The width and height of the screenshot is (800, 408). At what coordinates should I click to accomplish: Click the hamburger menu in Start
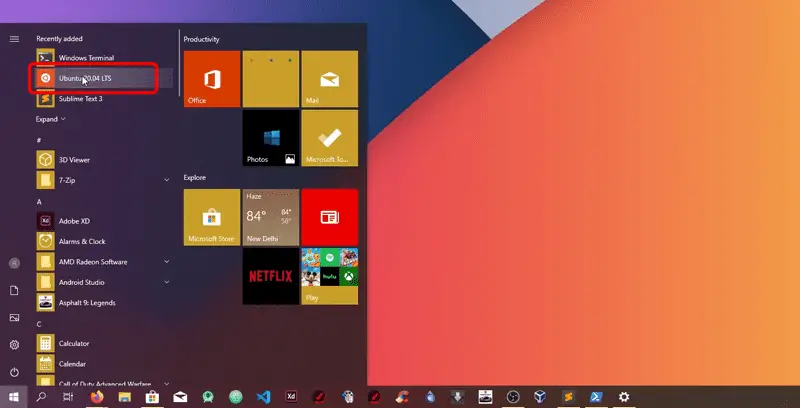(x=14, y=39)
